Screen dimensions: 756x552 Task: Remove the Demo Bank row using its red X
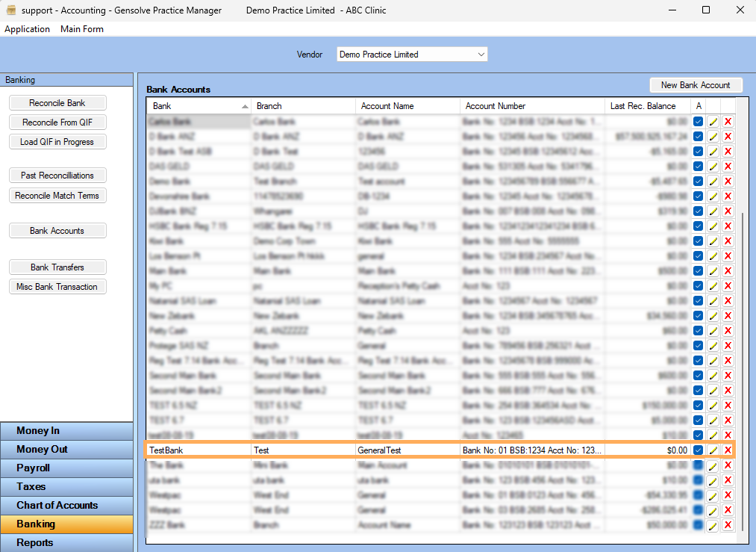click(x=728, y=182)
